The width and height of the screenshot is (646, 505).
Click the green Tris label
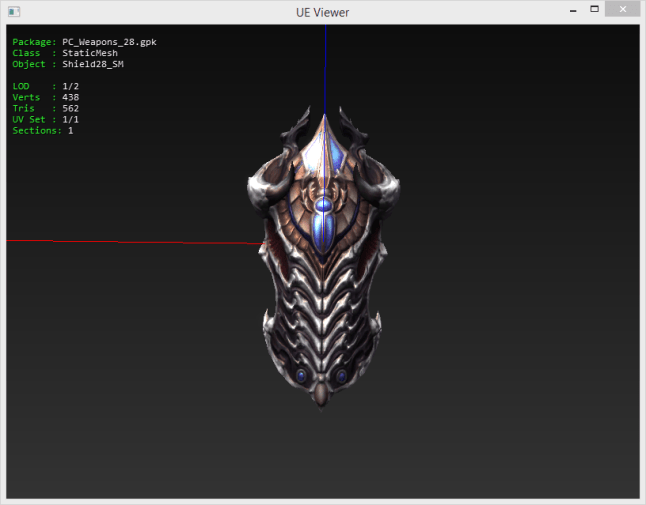(x=23, y=109)
